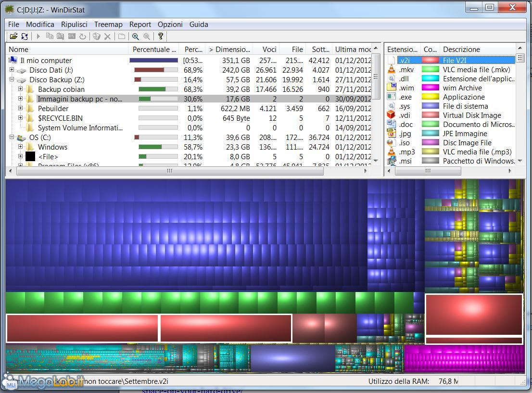Select the large green block in treemap

click(x=209, y=303)
